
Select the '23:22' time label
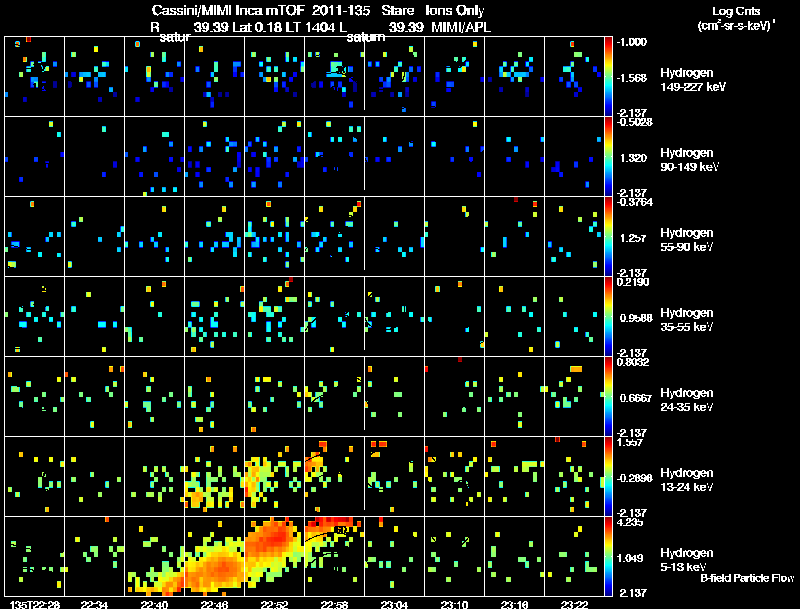pyautogui.click(x=574, y=604)
